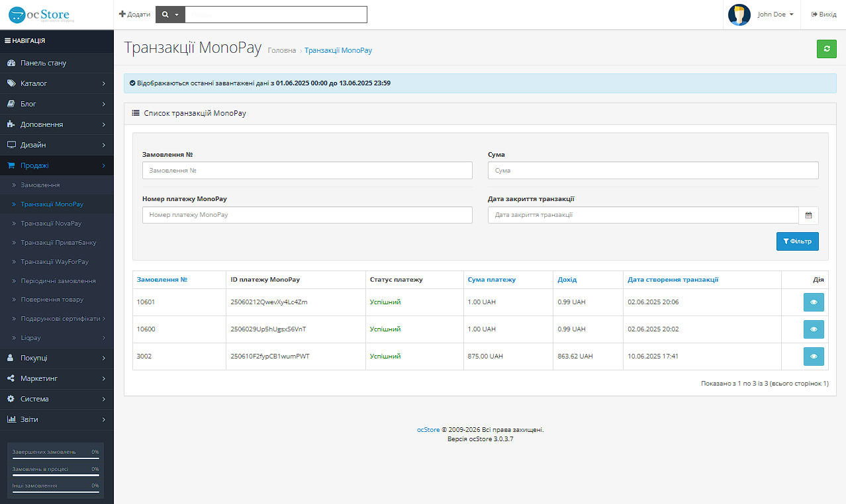Screen dimensions: 846x504
Task: Expand the Покупці sidebar menu
Action: point(57,358)
